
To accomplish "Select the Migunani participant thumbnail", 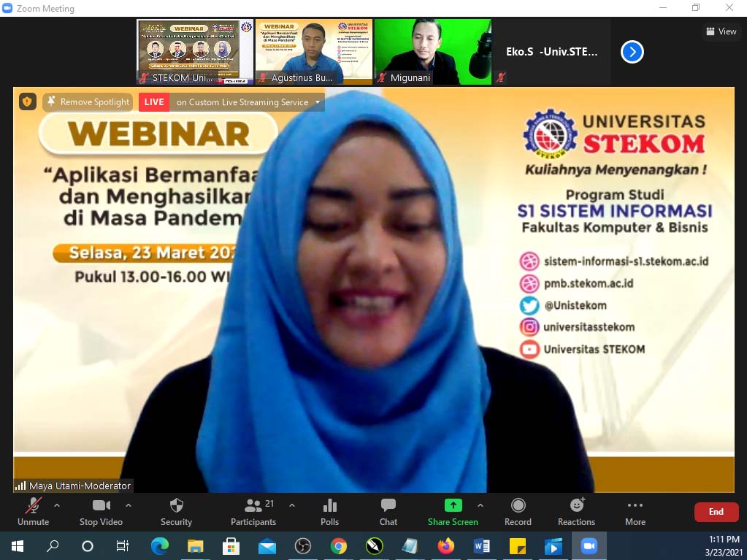I will (x=432, y=52).
